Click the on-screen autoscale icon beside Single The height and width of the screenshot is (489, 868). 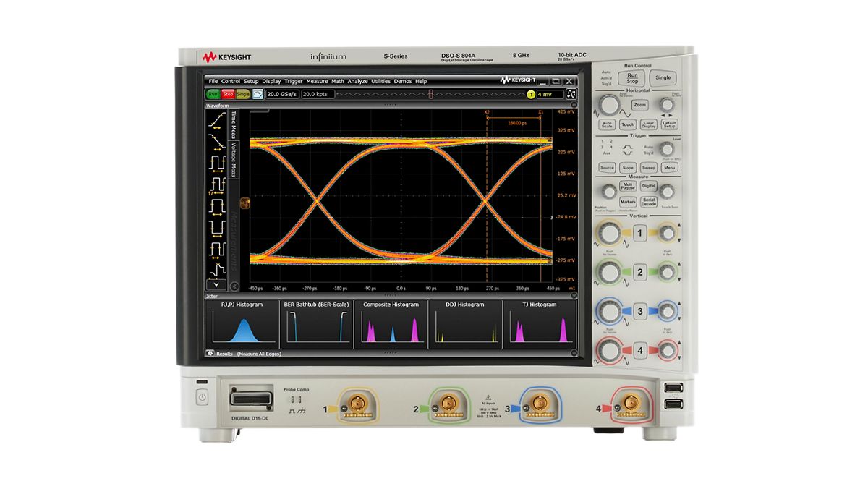258,94
